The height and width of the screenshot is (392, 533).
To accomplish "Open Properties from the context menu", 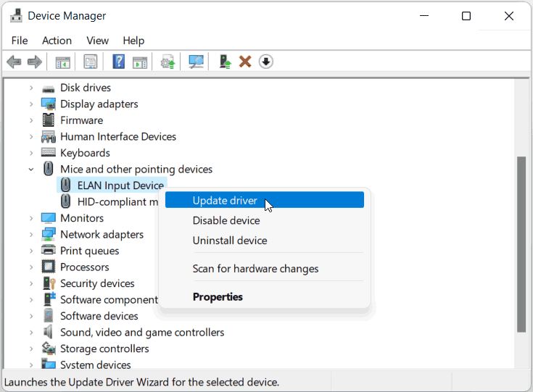I will tap(265, 297).
